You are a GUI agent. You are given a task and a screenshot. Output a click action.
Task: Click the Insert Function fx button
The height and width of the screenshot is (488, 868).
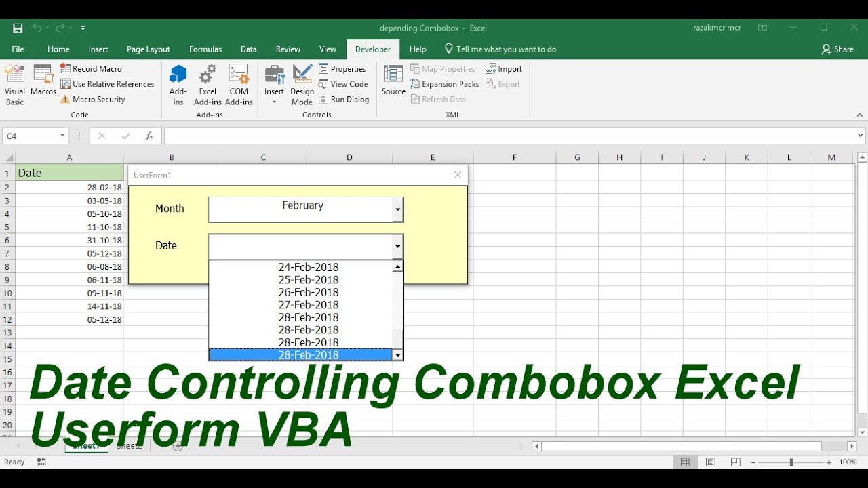click(149, 136)
